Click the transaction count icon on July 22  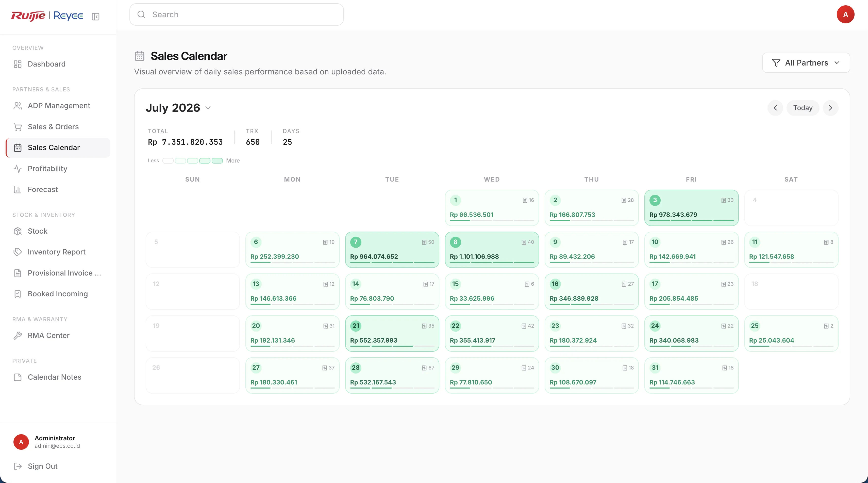pos(524,326)
